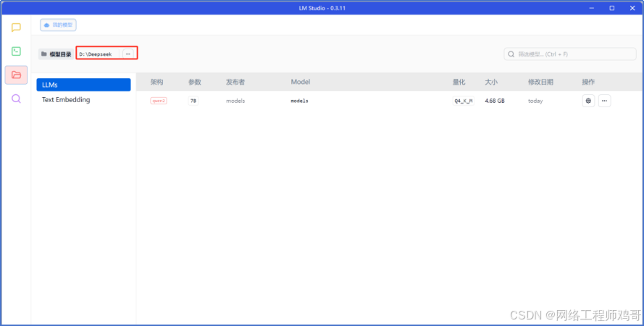Sort by 发布者 column header

[x=235, y=82]
